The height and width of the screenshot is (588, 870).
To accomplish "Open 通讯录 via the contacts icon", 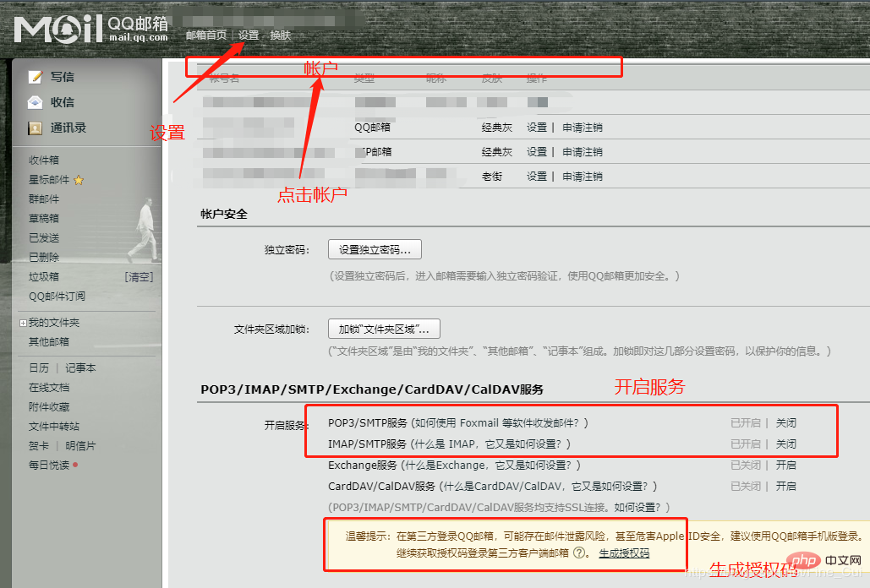I will [x=34, y=128].
